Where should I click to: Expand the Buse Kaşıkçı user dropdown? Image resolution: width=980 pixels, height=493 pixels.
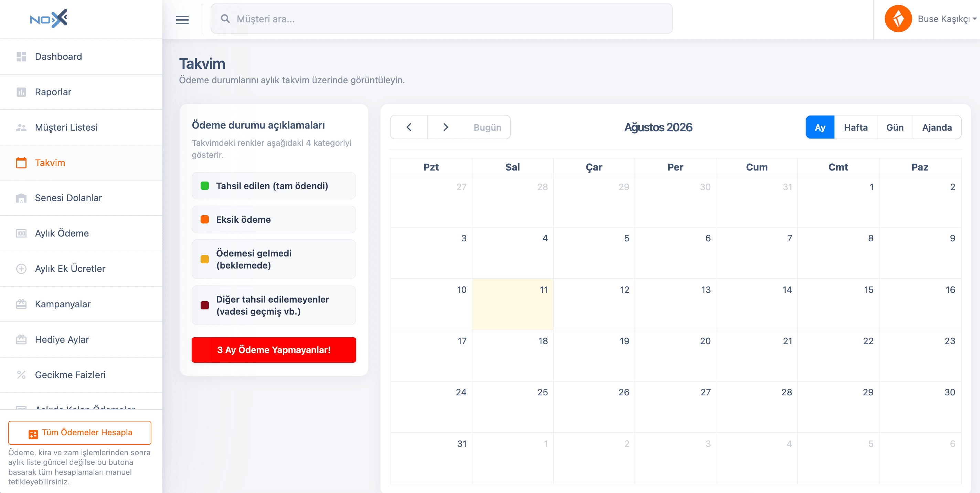947,19
